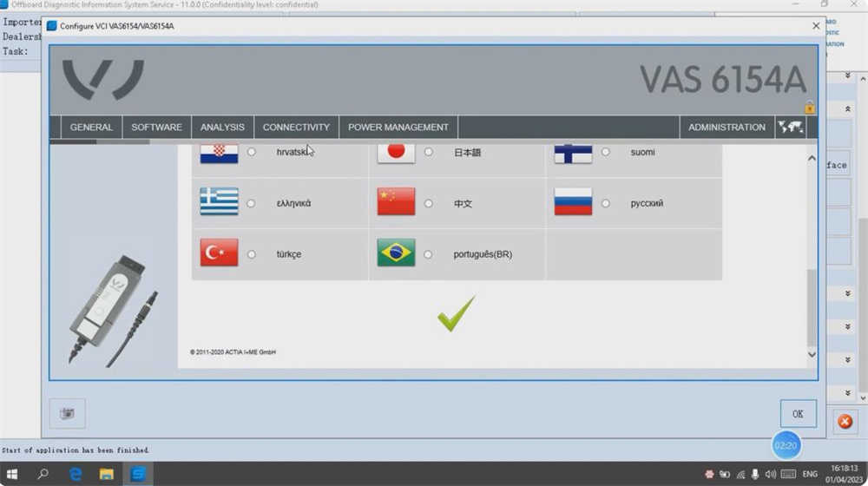Screen dimensions: 868x486
Task: Click the network tray icon
Action: 740,475
